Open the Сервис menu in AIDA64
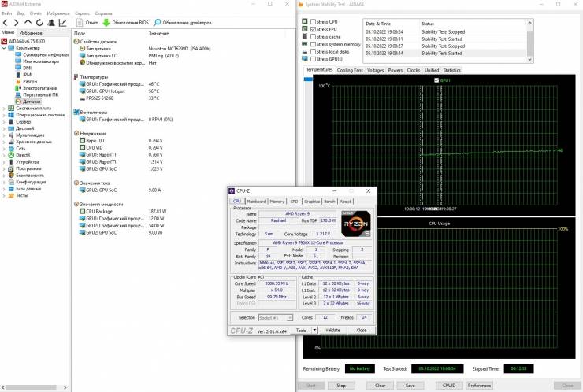583x392 pixels. tap(82, 13)
